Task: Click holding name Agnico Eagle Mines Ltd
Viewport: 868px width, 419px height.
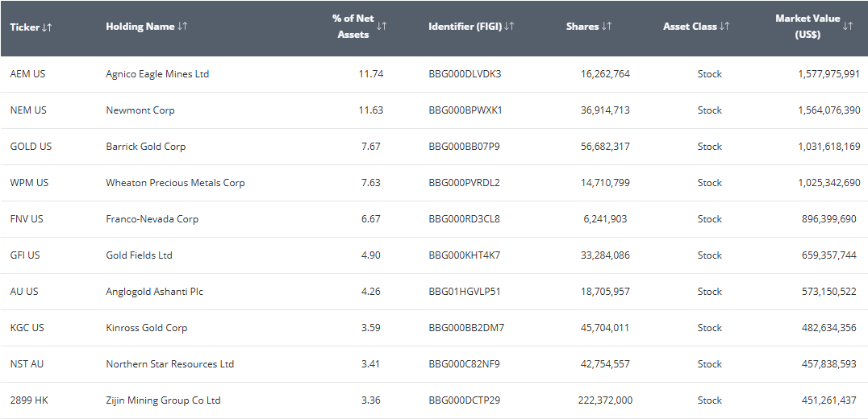Action: (x=157, y=74)
